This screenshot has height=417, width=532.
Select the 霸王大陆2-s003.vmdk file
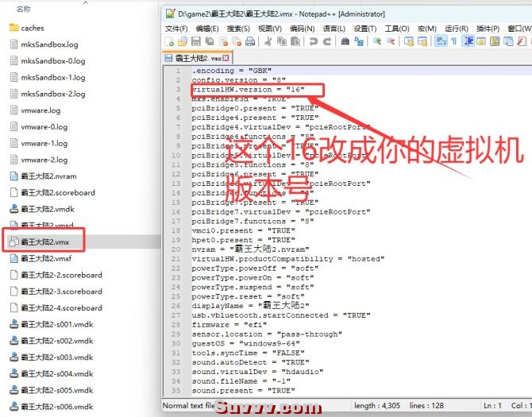52,357
